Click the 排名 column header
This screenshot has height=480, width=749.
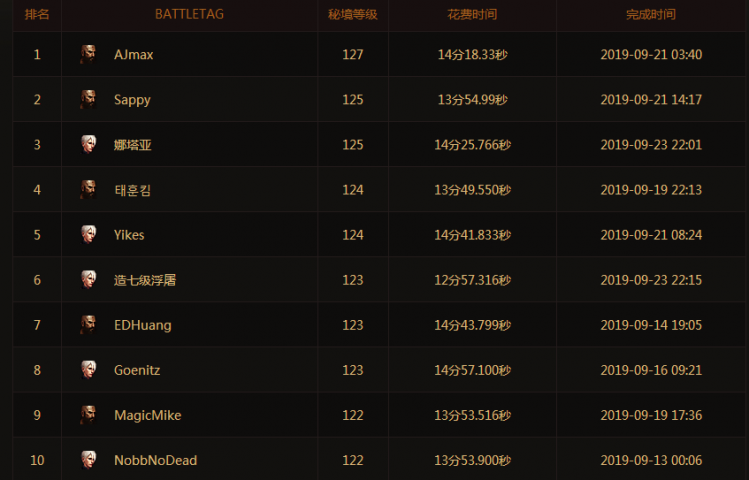[x=37, y=15]
